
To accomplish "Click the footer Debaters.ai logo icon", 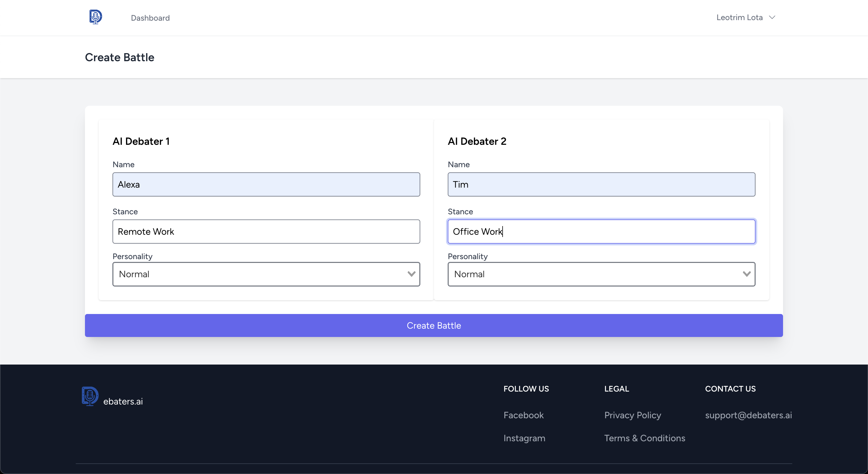I will click(x=90, y=396).
